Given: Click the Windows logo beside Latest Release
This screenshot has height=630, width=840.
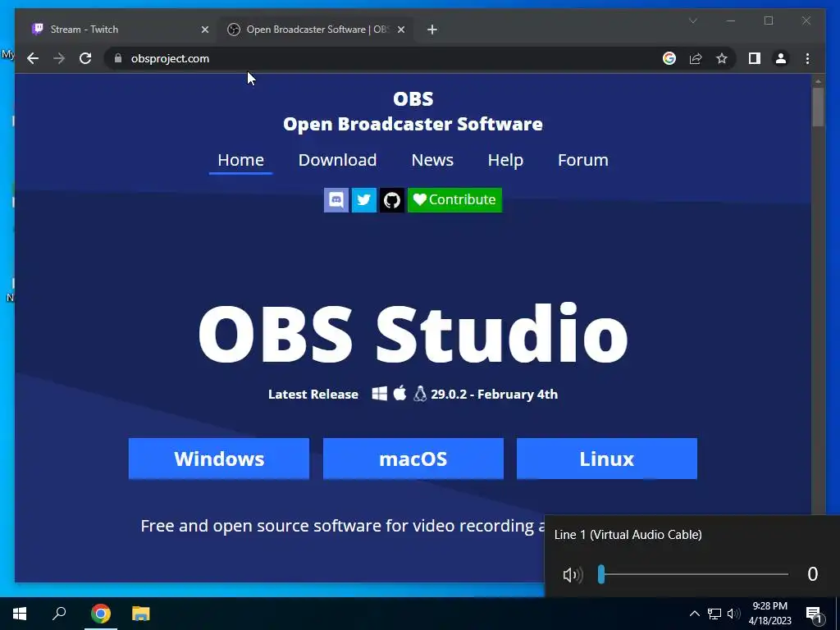Looking at the screenshot, I should [380, 394].
